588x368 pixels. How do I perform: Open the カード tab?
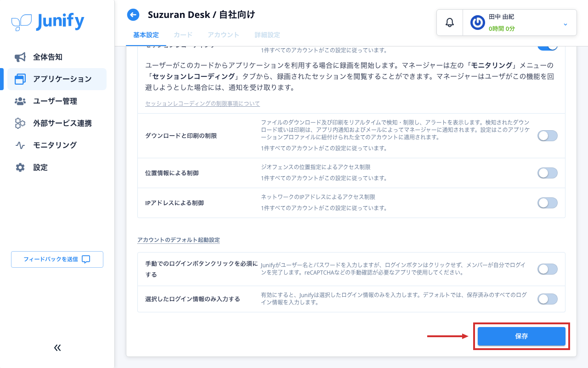(x=183, y=35)
